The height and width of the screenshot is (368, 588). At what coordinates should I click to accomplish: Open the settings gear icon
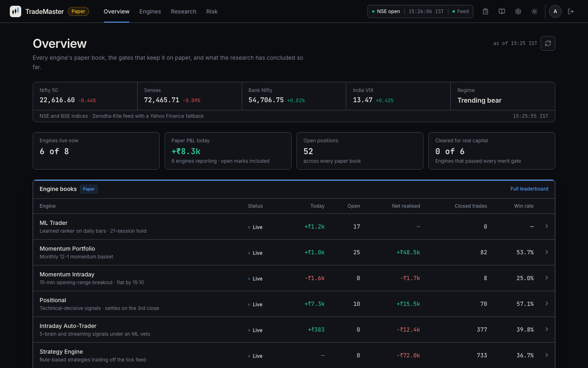click(518, 11)
